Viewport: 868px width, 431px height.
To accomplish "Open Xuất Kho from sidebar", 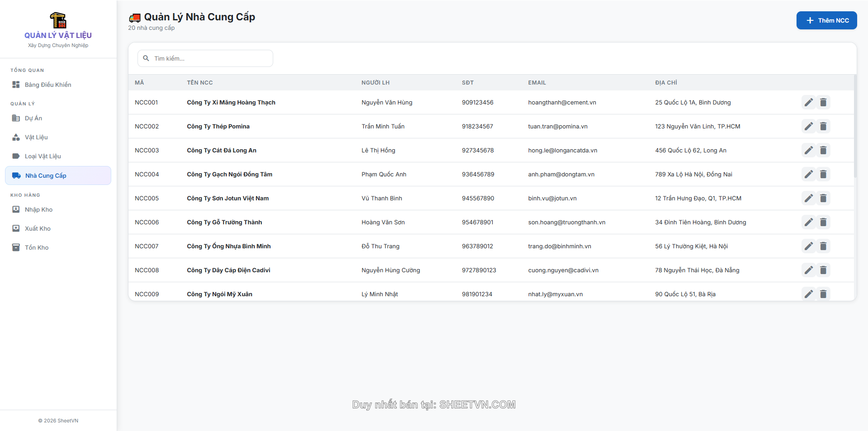I will coord(38,228).
